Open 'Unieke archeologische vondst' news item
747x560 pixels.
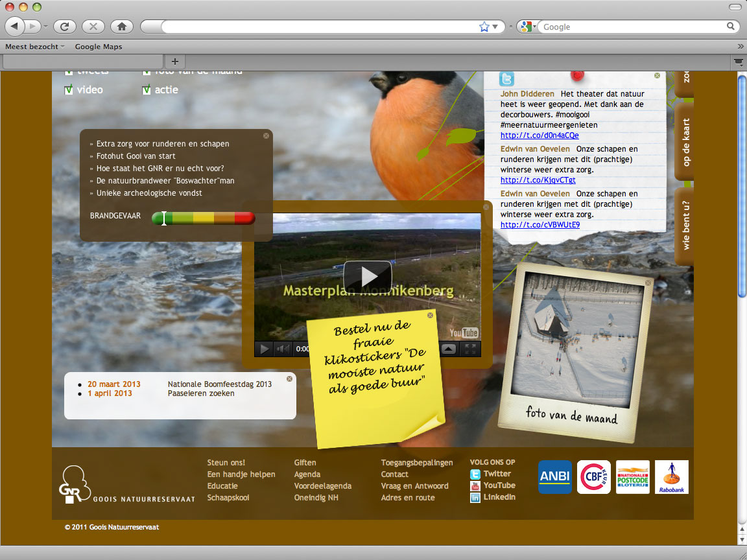(149, 193)
